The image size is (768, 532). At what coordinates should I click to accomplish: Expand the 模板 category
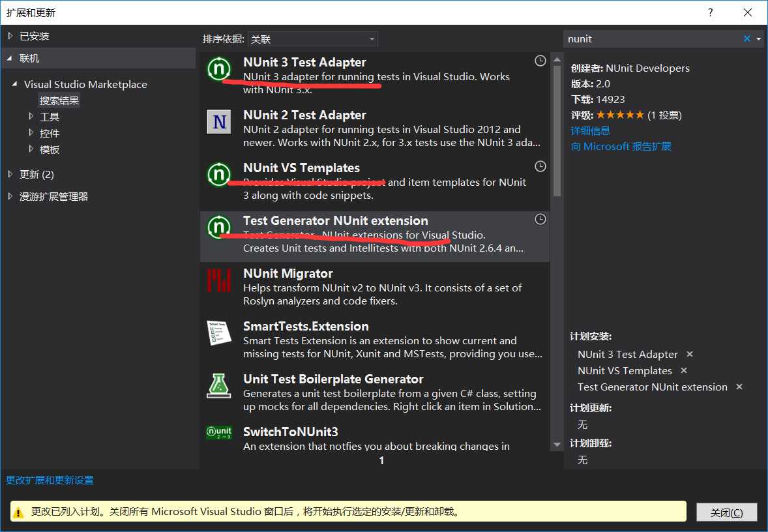(31, 149)
